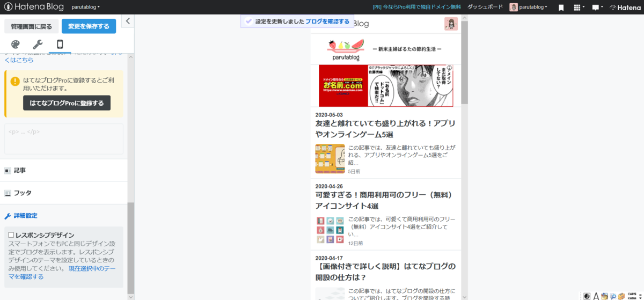Switch to the wrench customize tab
The width and height of the screenshot is (644, 300).
click(38, 45)
